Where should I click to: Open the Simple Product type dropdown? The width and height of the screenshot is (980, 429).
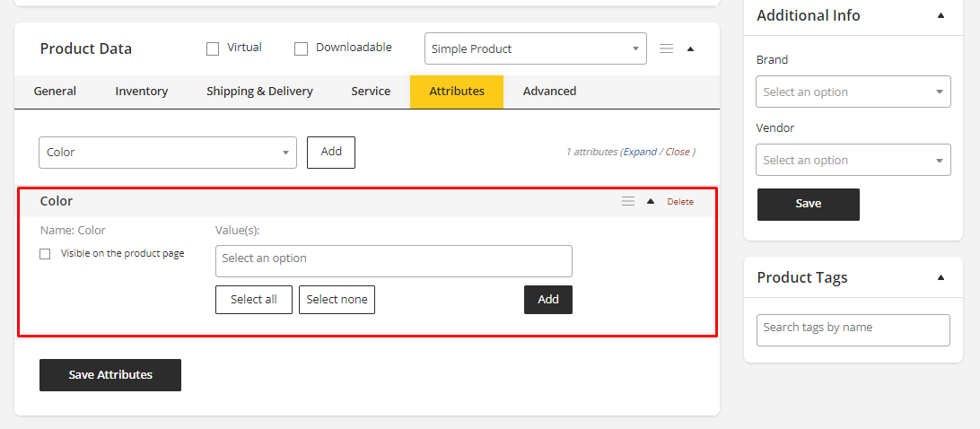[x=535, y=48]
